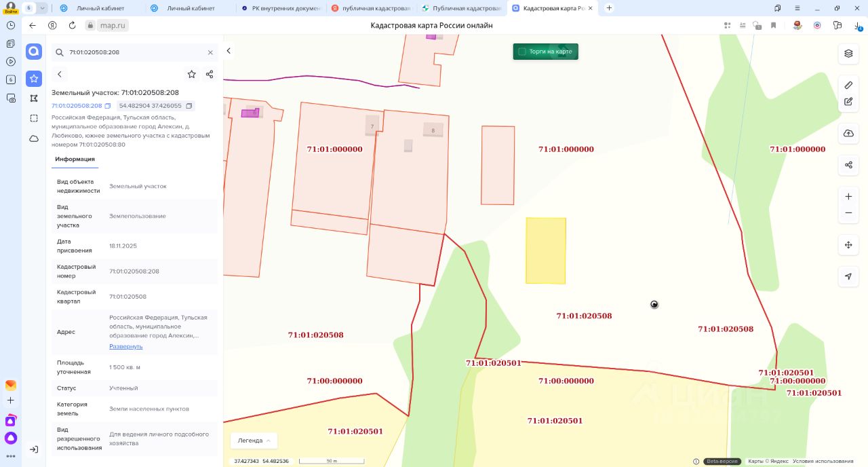Switch to the 'РК внутренних документ' tab
This screenshot has width=868, height=467.
click(280, 8)
